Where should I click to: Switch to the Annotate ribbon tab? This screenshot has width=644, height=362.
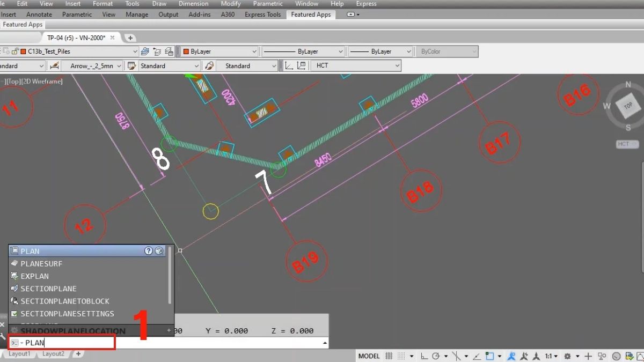pos(39,14)
